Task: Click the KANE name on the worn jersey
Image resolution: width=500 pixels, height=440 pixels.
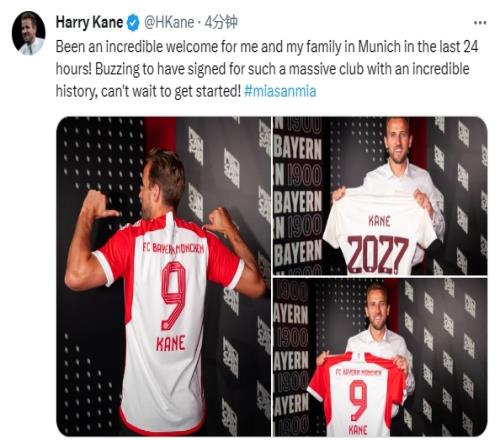Action: click(170, 344)
